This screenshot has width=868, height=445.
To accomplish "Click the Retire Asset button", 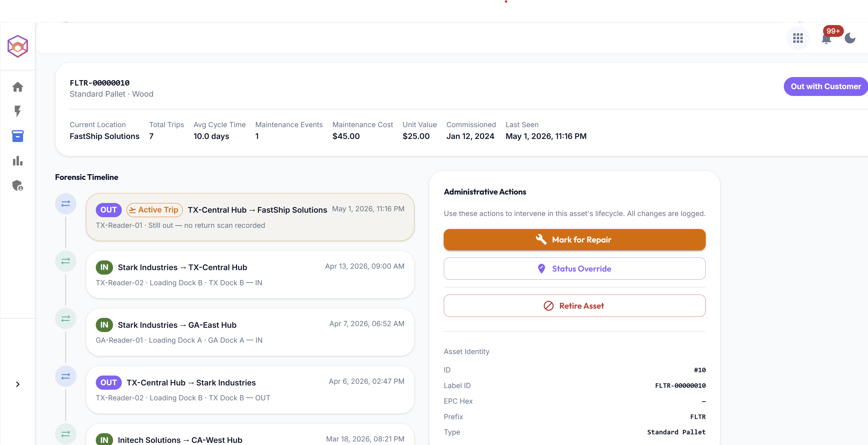I will pyautogui.click(x=574, y=306).
